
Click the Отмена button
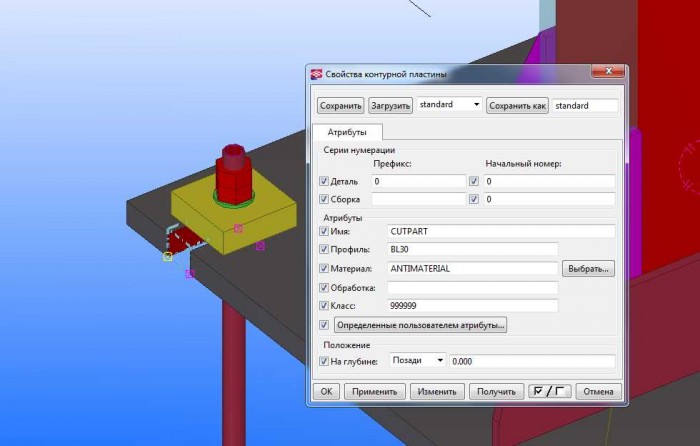coord(598,392)
